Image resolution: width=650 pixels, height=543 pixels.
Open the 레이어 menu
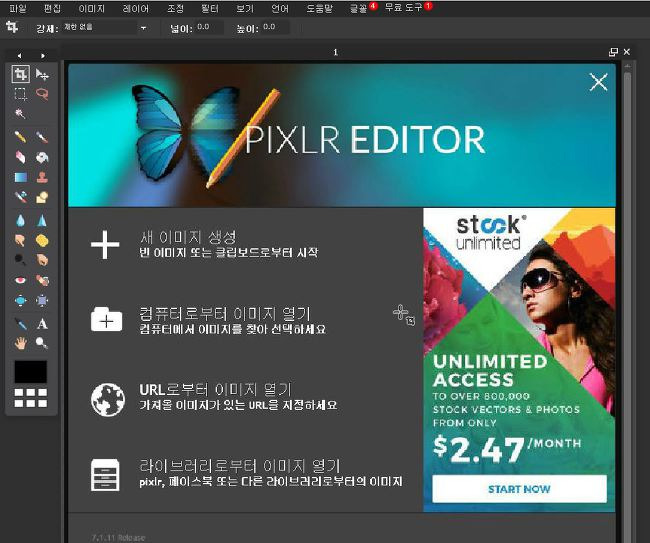click(136, 8)
